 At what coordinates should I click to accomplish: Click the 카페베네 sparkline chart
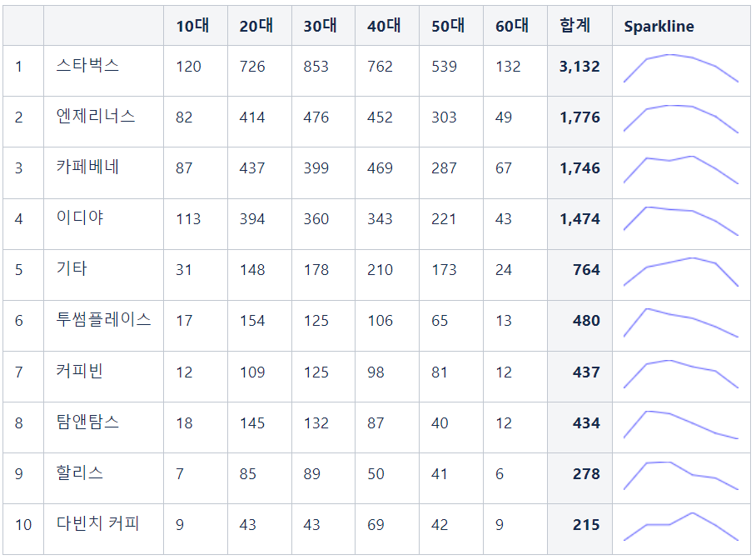681,170
